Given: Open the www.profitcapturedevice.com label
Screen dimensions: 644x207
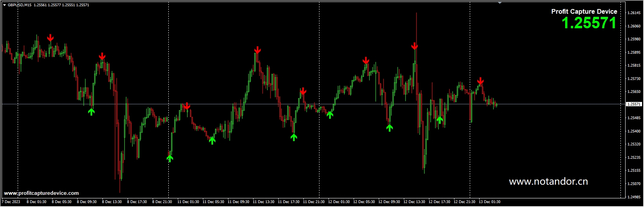Looking at the screenshot, I should (x=41, y=193).
